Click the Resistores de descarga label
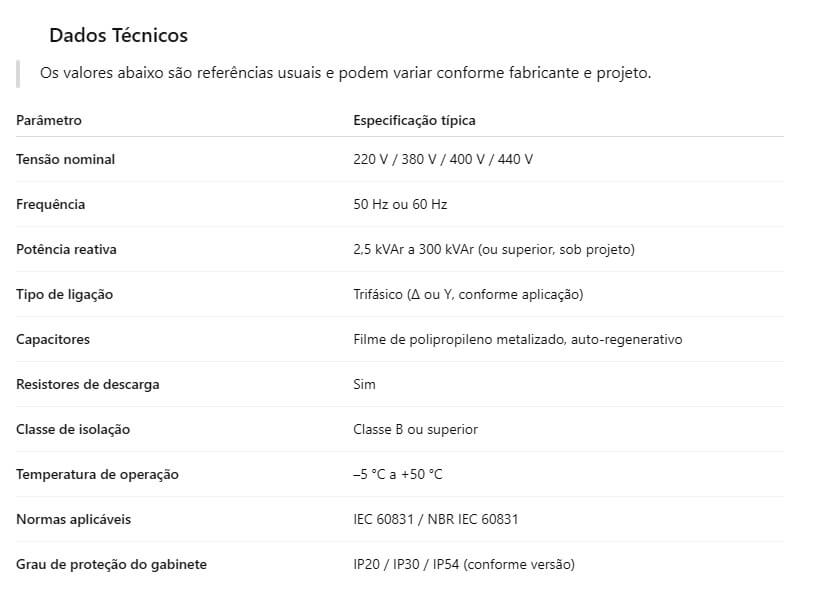 pyautogui.click(x=88, y=384)
